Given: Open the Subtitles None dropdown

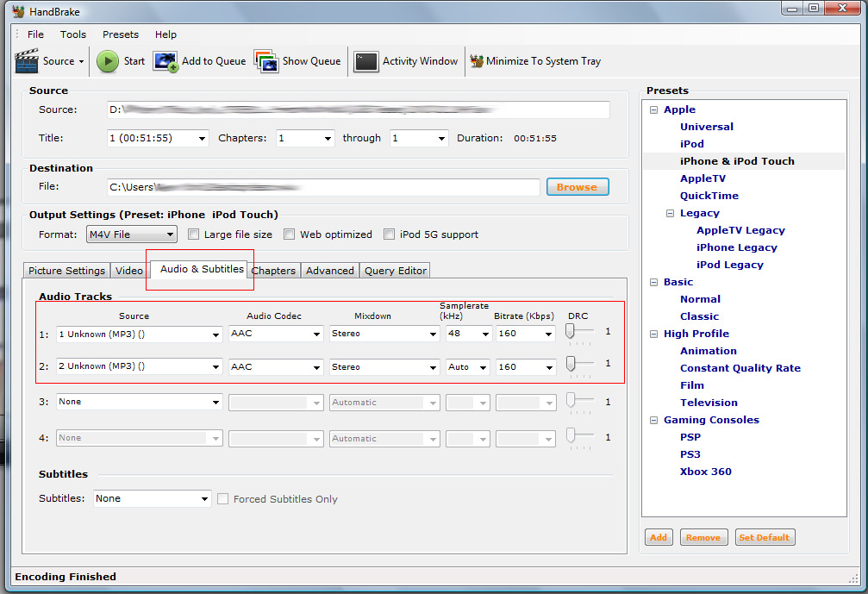Looking at the screenshot, I should pyautogui.click(x=153, y=498).
